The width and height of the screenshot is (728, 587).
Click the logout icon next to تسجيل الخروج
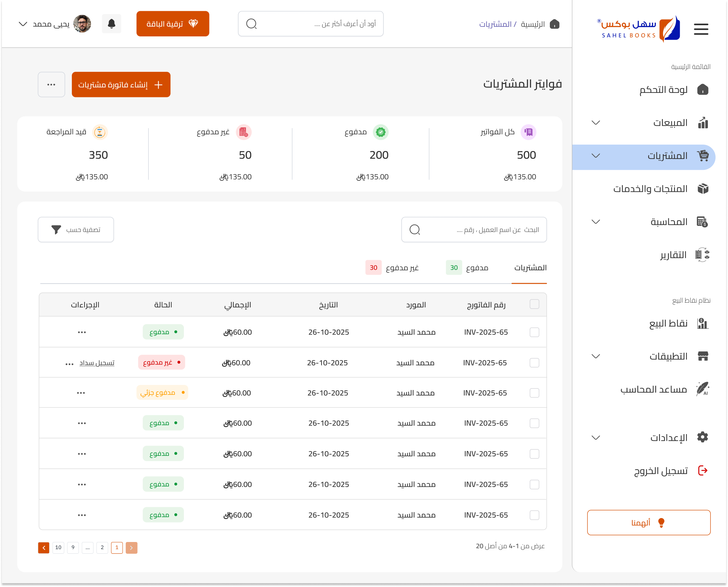703,470
